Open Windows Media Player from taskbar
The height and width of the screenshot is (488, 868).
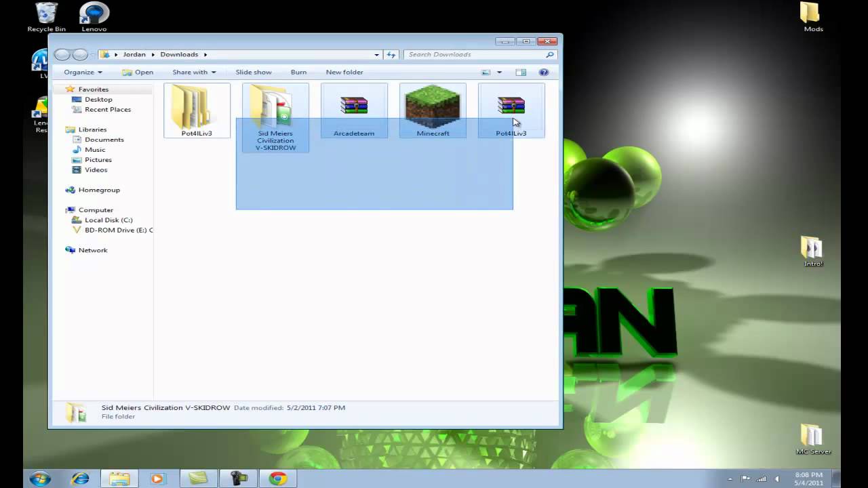coord(157,479)
